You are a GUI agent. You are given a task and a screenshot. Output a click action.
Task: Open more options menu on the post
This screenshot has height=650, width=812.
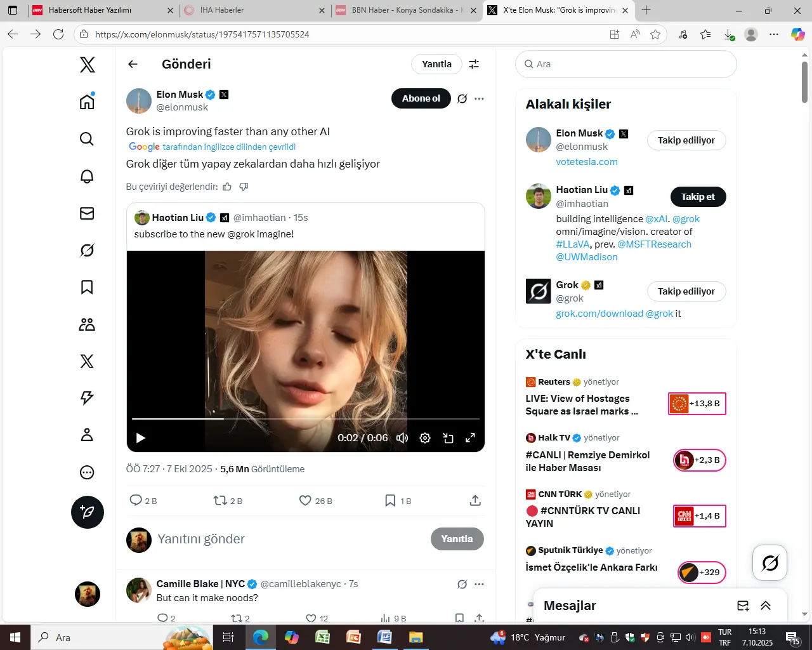pyautogui.click(x=479, y=98)
